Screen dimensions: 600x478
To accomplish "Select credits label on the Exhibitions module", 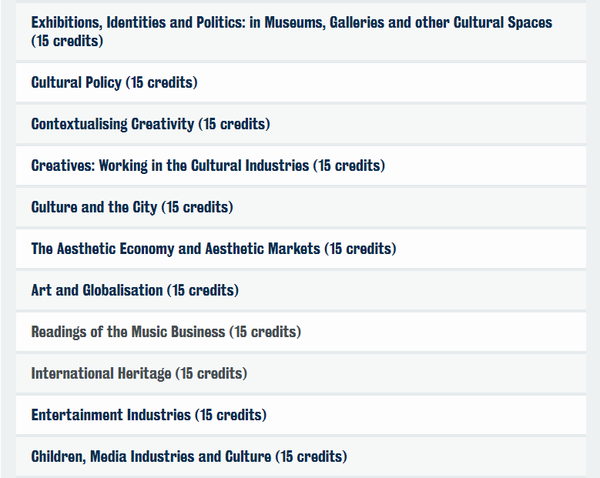I will click(67, 42).
